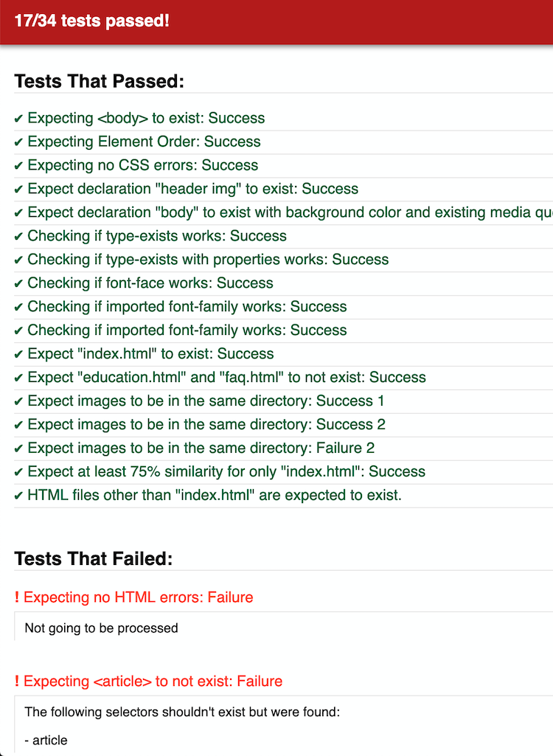Click the checkmark beside "Expecting <body> to exist"
Screen dimensions: 553x756
[x=18, y=119]
